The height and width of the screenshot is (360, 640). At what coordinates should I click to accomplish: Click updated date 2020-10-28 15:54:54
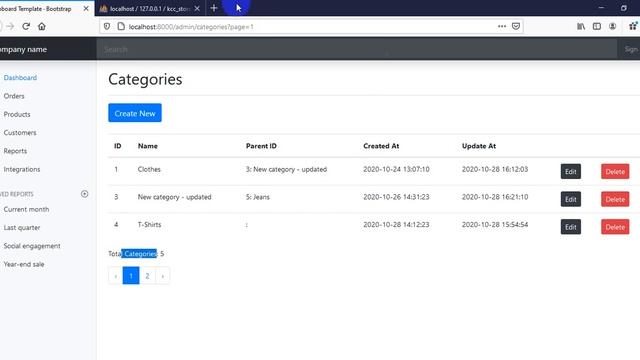coord(495,224)
